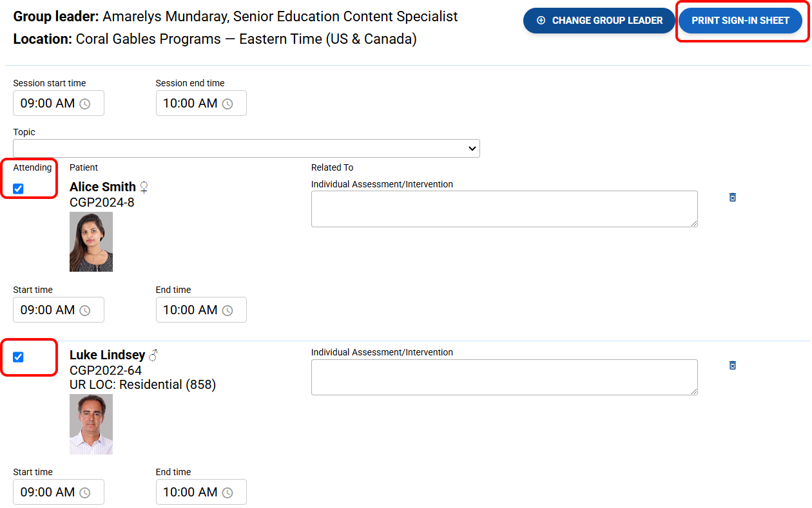Remove Luke Lindsey using the trash icon
Viewport: 812px width, 508px height.
(732, 365)
